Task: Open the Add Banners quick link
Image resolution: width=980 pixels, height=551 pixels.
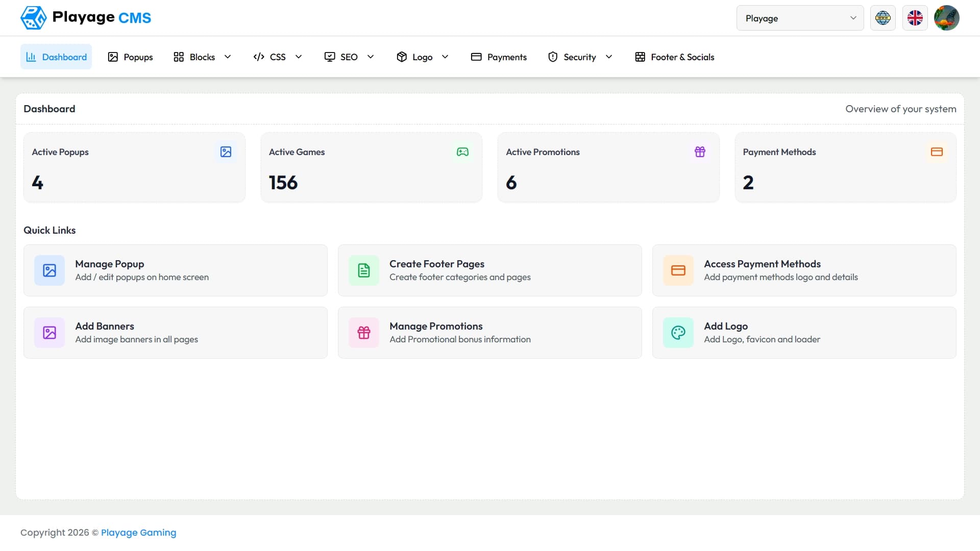Action: [x=176, y=333]
